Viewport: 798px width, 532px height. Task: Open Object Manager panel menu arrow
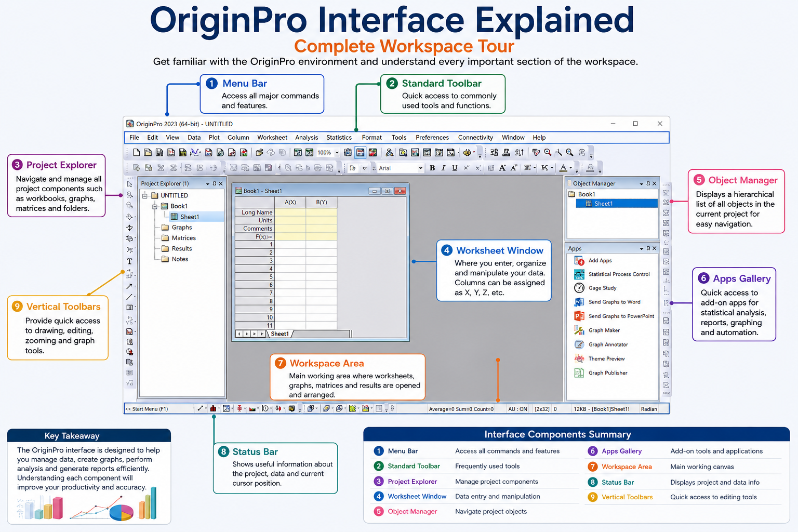641,184
